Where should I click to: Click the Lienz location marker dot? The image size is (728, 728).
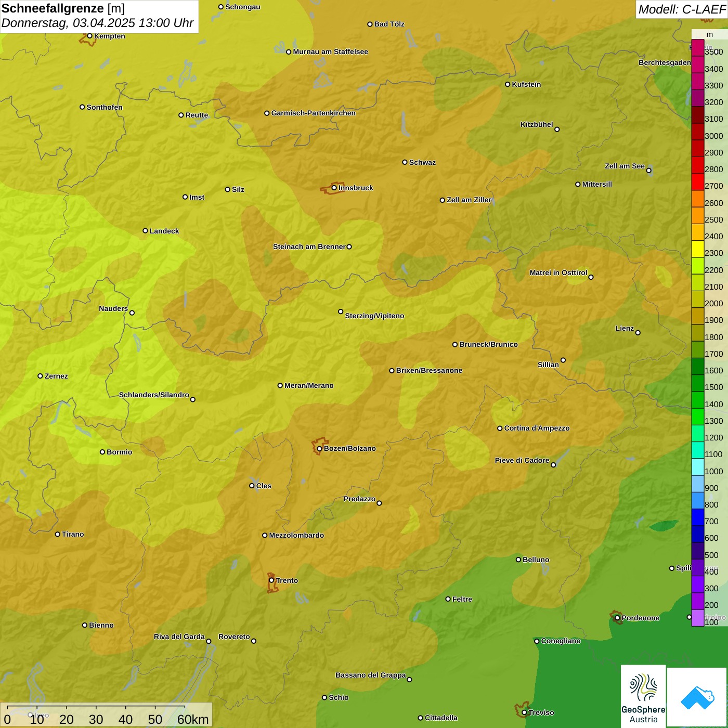coord(638,333)
